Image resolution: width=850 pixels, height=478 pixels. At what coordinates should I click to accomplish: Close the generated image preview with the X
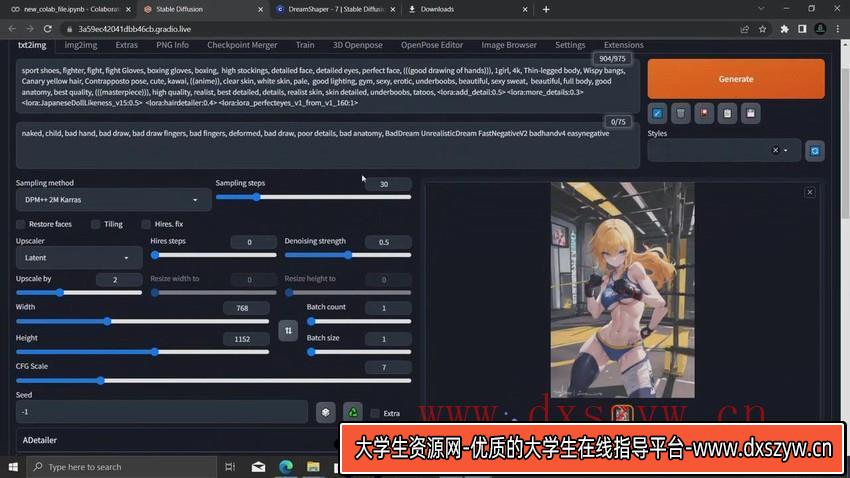(809, 192)
